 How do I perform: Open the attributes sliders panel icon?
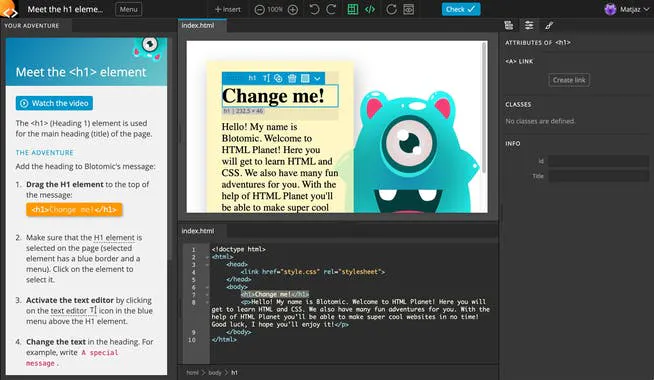coord(529,25)
